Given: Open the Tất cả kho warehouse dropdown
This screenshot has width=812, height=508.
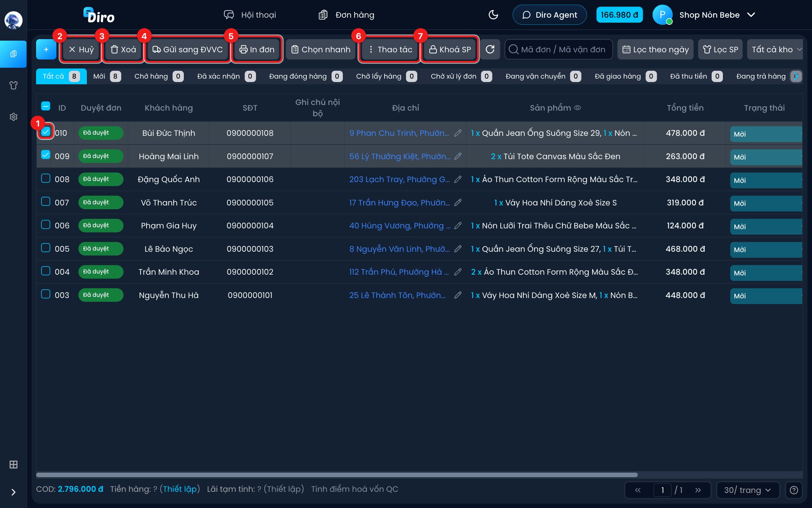Looking at the screenshot, I should [775, 49].
